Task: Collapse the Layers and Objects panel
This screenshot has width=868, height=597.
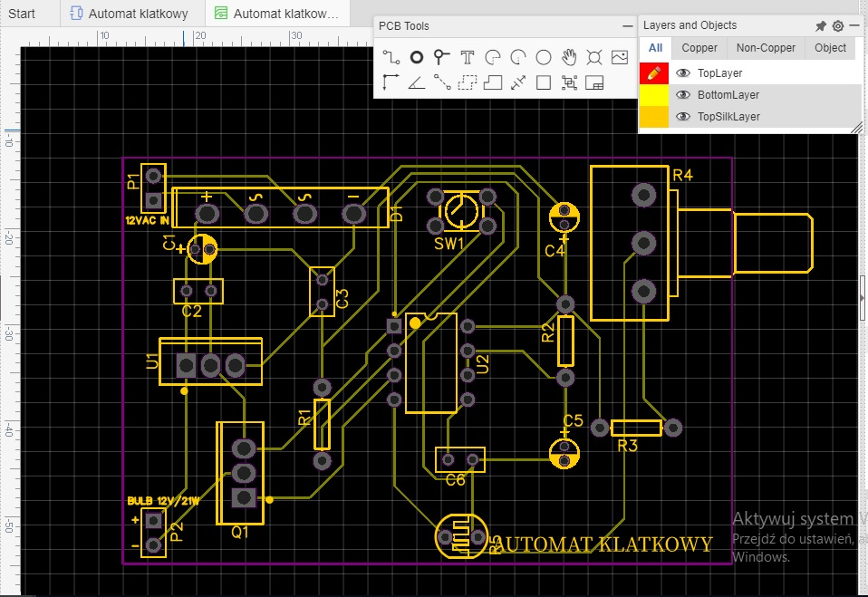Action: click(x=854, y=26)
